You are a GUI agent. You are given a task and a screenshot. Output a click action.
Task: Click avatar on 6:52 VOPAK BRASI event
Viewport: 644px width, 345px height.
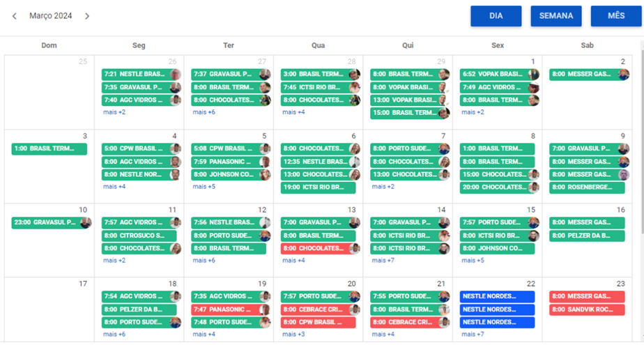[x=533, y=75]
